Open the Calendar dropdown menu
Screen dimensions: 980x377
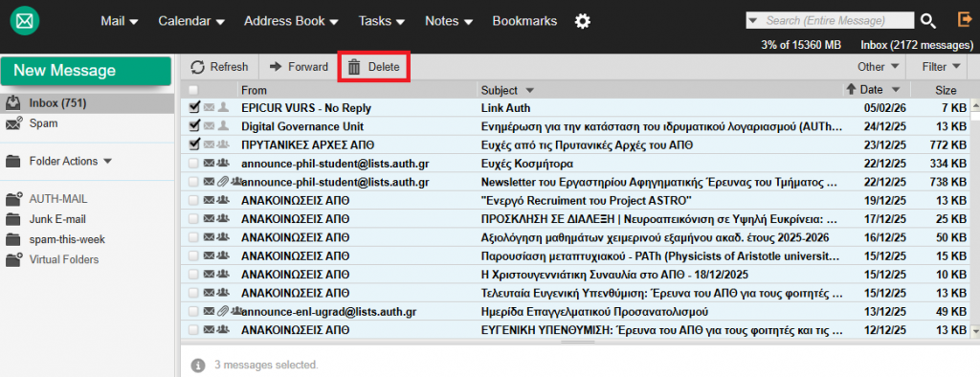pyautogui.click(x=191, y=21)
